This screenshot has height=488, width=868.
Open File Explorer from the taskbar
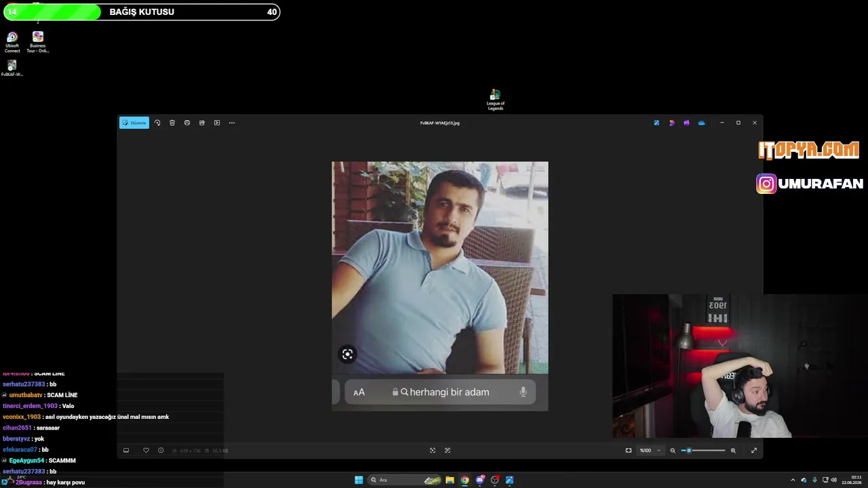[450, 480]
